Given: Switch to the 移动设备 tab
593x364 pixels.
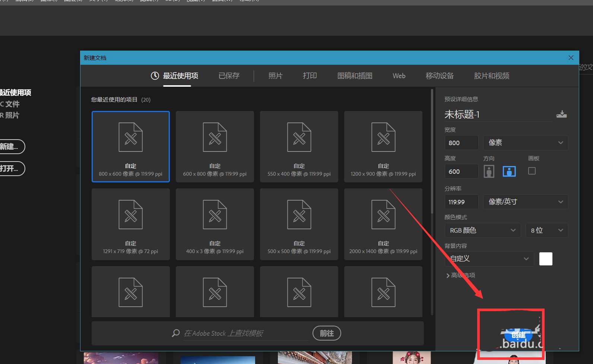Looking at the screenshot, I should pyautogui.click(x=440, y=76).
